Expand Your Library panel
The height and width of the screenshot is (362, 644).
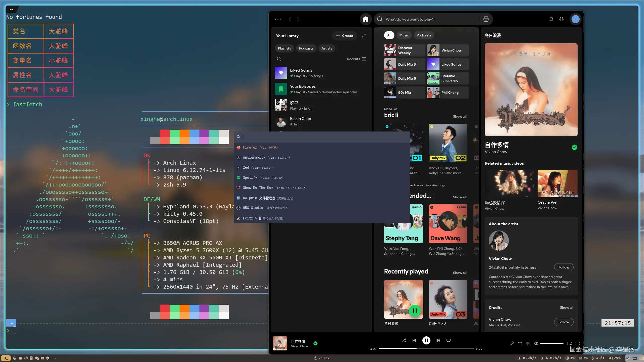coord(364,36)
